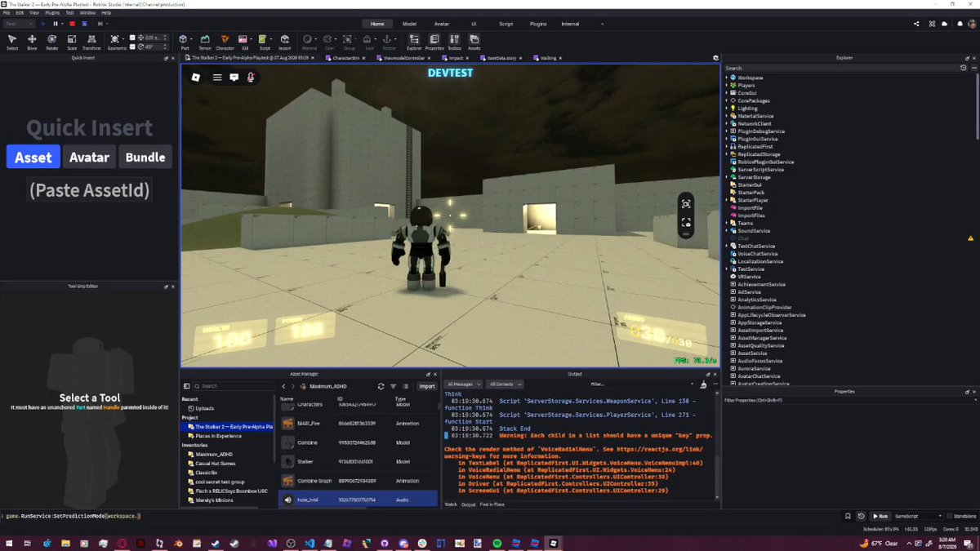980x551 pixels.
Task: Expand the Workspace tree node
Action: (726, 78)
